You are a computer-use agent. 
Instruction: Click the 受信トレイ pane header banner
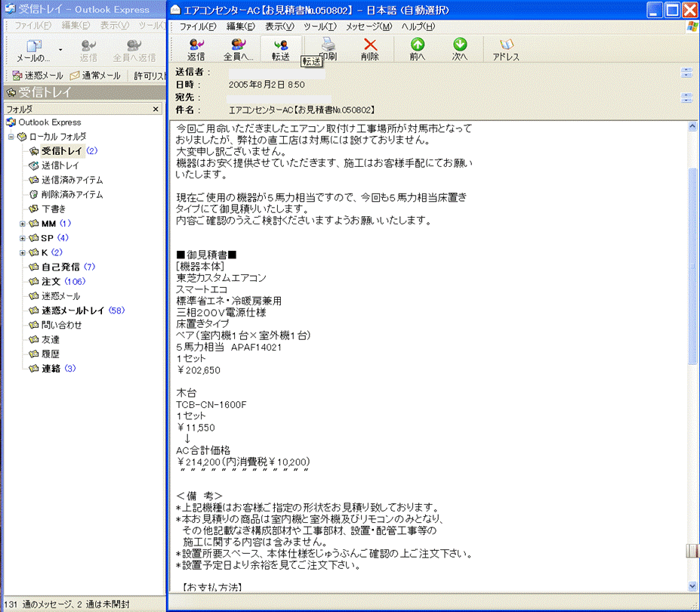85,92
